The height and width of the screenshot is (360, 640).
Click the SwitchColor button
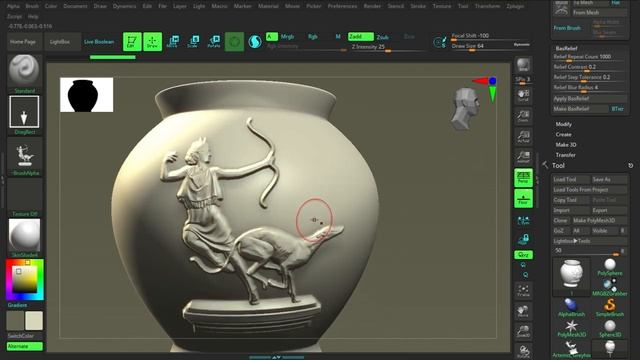click(x=20, y=336)
